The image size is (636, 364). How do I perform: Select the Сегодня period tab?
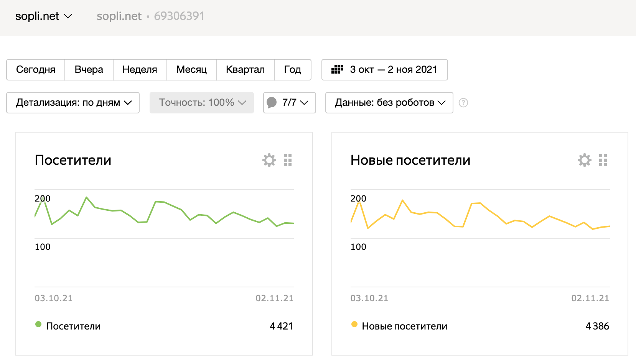tap(36, 70)
